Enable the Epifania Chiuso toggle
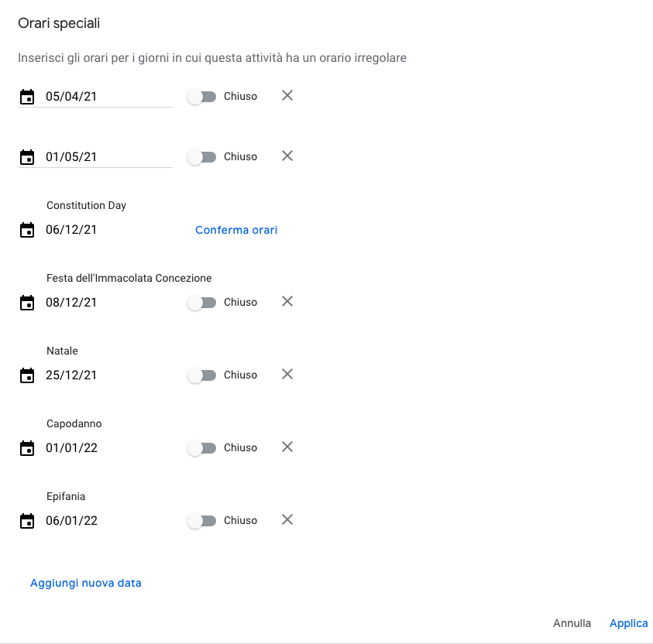 [201, 520]
